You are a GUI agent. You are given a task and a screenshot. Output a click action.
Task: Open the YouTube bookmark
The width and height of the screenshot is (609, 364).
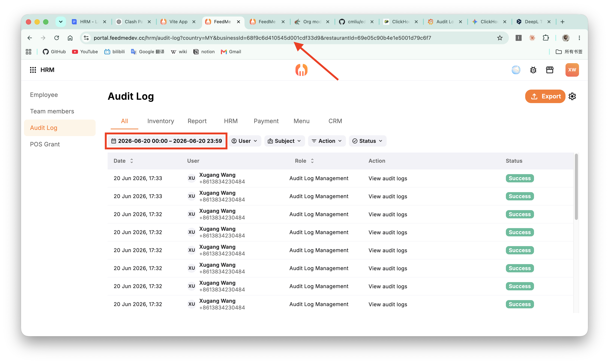tap(85, 52)
